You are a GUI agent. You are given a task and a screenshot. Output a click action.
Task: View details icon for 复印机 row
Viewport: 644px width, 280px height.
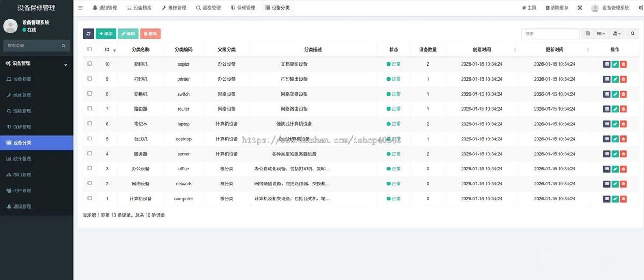[x=606, y=64]
